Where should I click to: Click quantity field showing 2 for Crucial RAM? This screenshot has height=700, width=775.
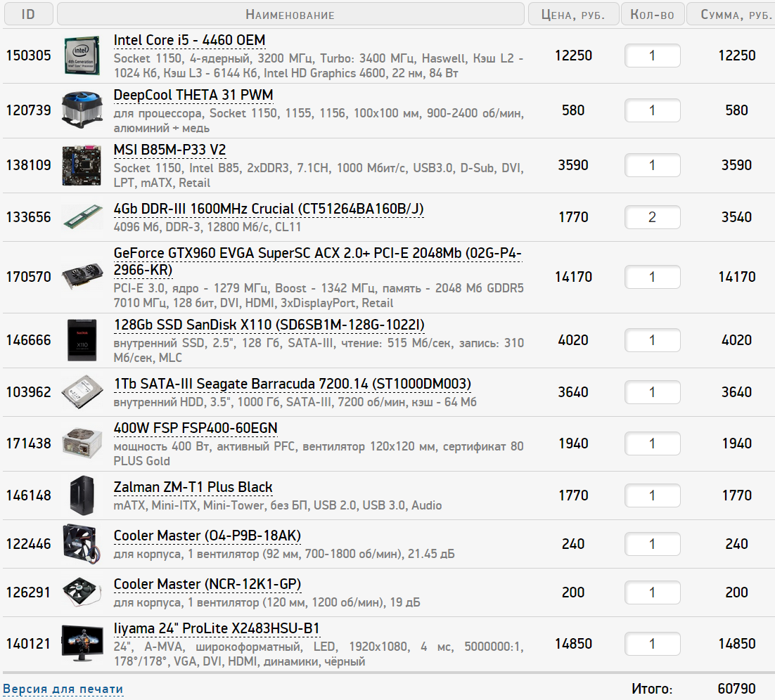tap(652, 217)
